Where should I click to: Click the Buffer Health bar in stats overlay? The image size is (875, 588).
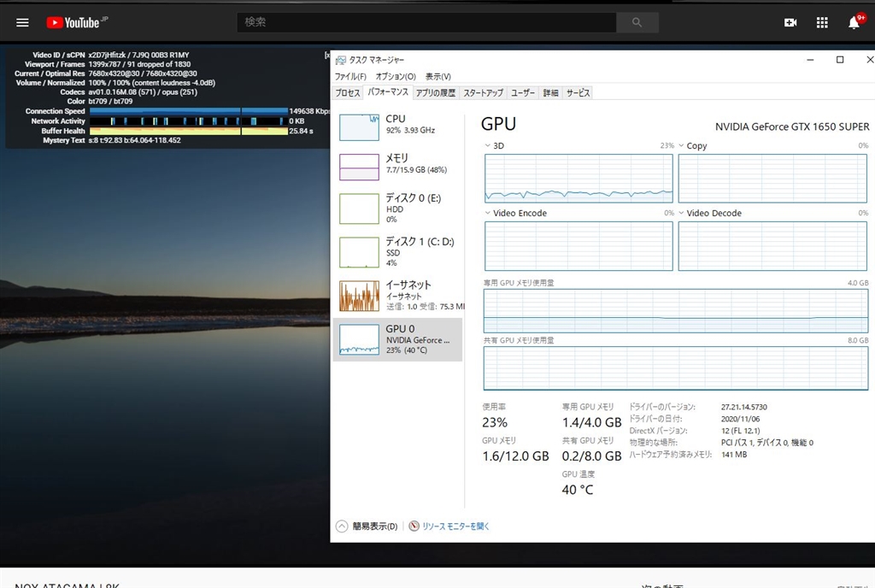tap(189, 131)
